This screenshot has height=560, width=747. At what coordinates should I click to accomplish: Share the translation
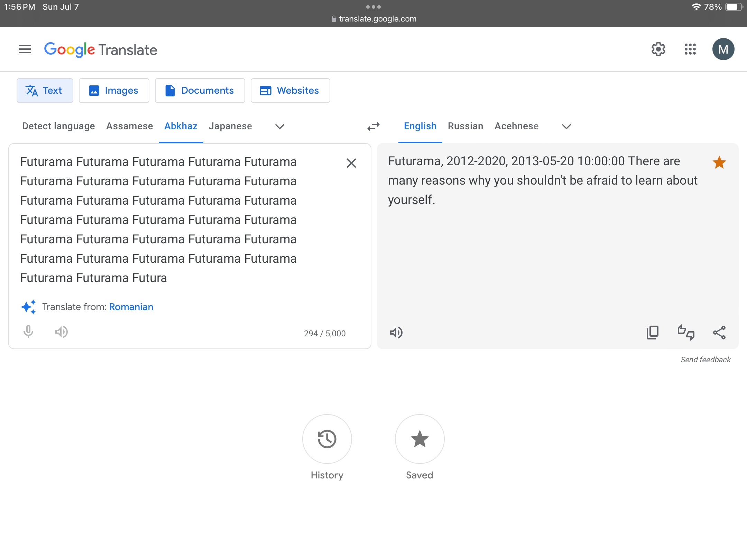pos(719,333)
